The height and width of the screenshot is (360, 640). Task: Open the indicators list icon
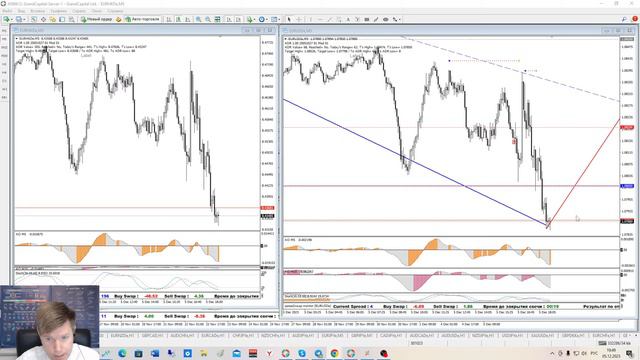250,19
